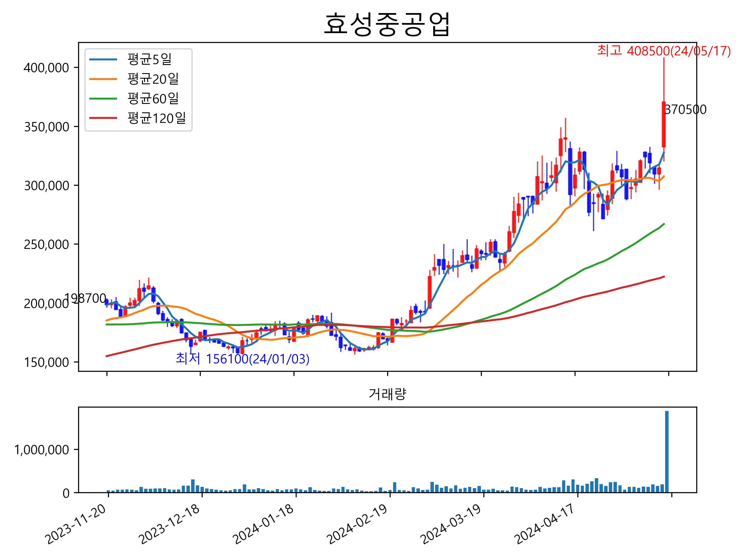Click the red 평균120일 legend line swatch

(103, 118)
